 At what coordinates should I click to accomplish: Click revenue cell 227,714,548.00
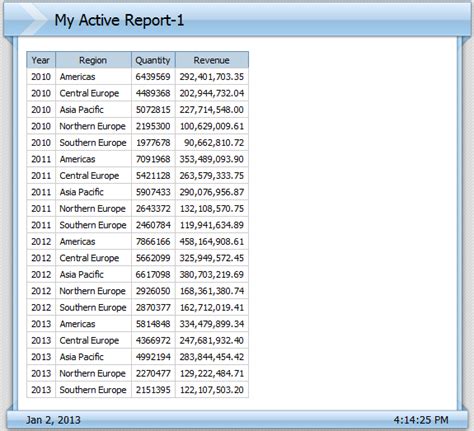212,110
